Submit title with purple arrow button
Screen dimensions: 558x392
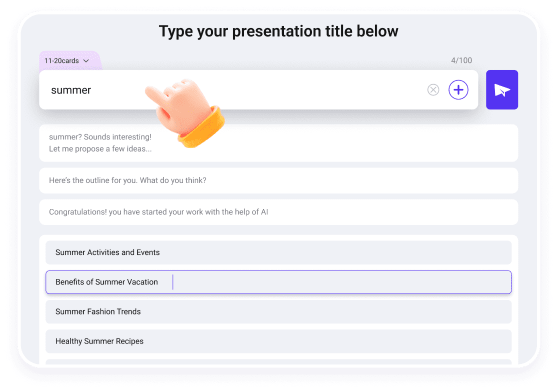[x=501, y=90]
